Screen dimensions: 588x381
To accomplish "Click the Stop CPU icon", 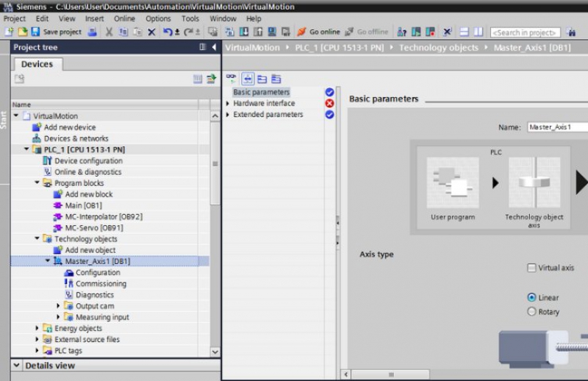I will [430, 32].
